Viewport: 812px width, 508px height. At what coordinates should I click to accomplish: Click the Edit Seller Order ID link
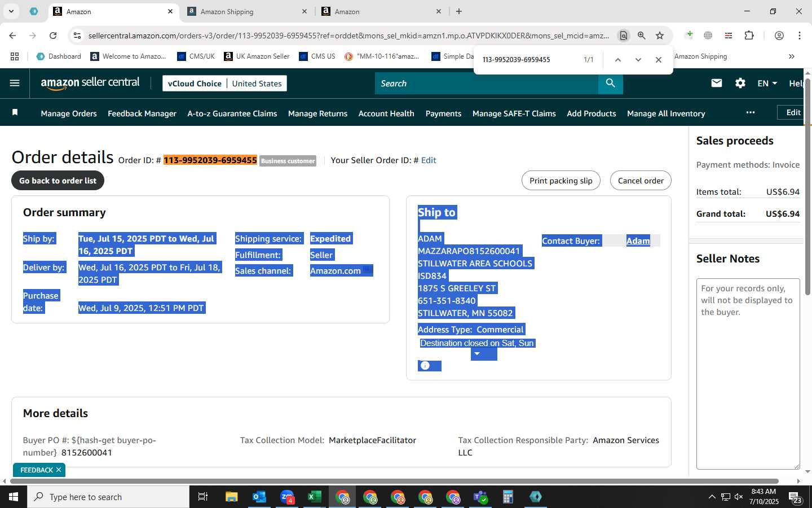pyautogui.click(x=429, y=160)
